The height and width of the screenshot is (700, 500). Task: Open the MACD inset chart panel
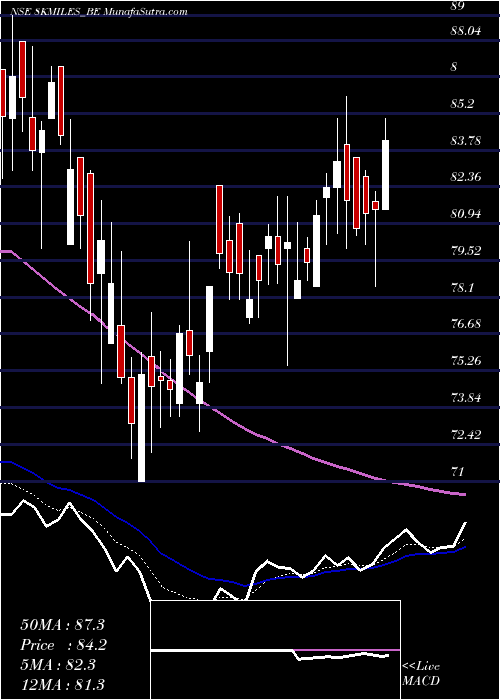tap(275, 650)
